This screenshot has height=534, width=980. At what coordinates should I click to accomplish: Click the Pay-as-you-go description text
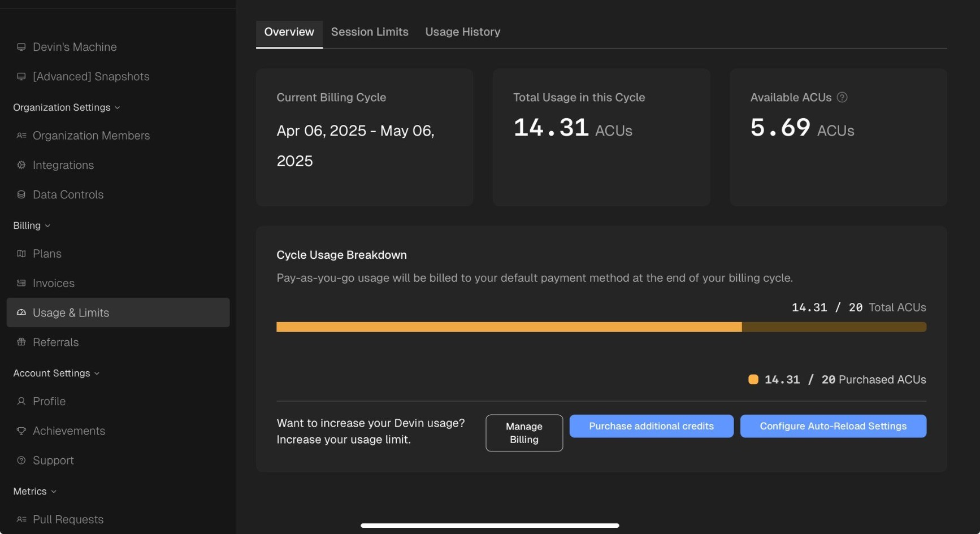[x=535, y=278]
